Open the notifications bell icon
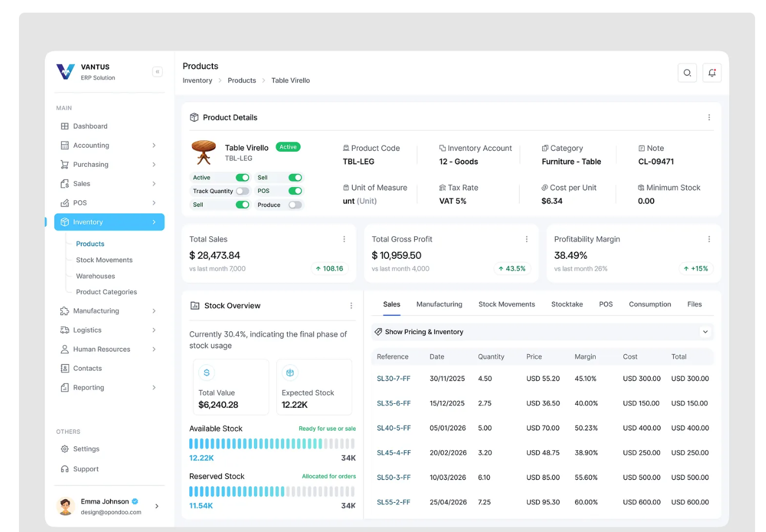 712,73
